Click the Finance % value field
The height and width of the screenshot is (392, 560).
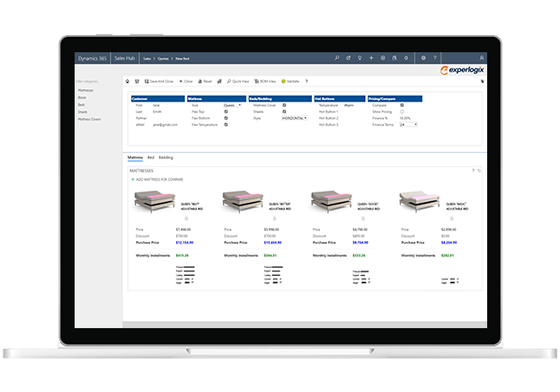pos(404,118)
